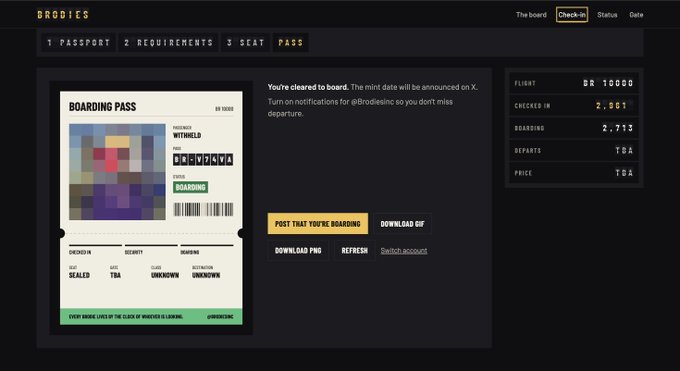Click the You're cleared to board message
Screen dimensions: 680x371
pos(308,87)
